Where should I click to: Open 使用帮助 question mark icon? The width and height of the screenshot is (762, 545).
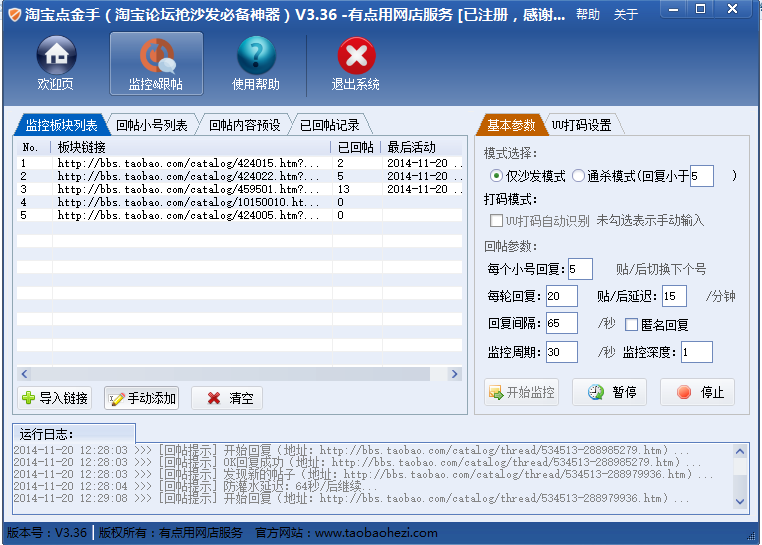[x=256, y=64]
